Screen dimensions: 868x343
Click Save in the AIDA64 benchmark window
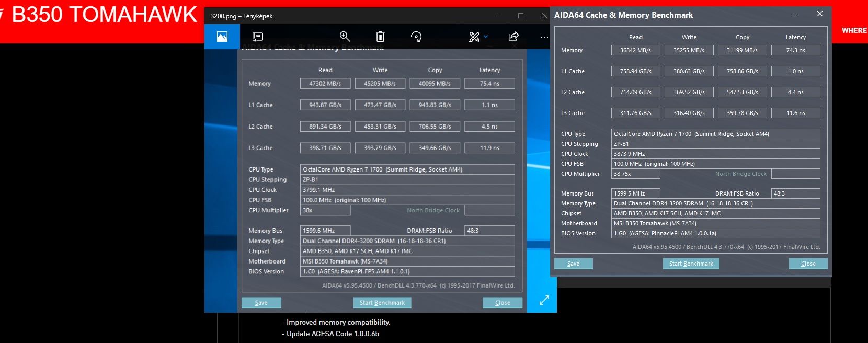coord(574,264)
